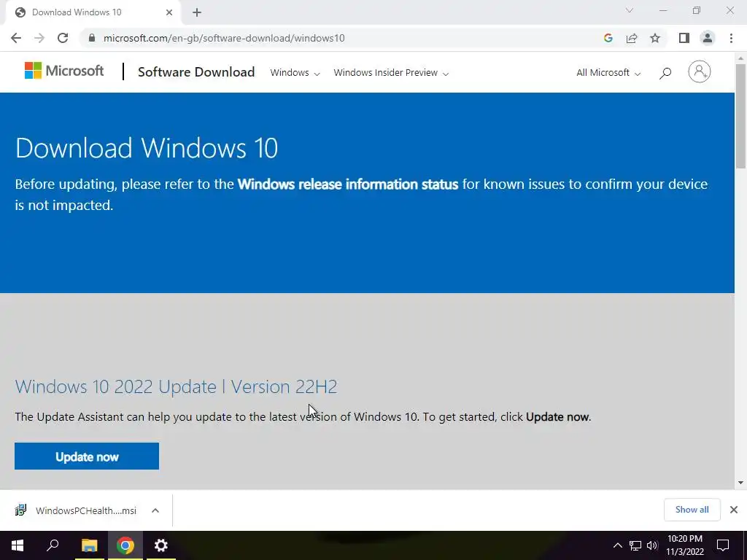
Task: Click the Download Windows 10 heading
Action: point(146,147)
